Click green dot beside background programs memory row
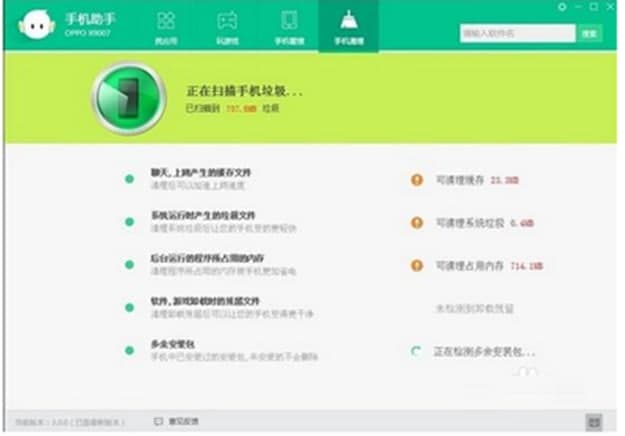This screenshot has width=625, height=436. click(129, 265)
